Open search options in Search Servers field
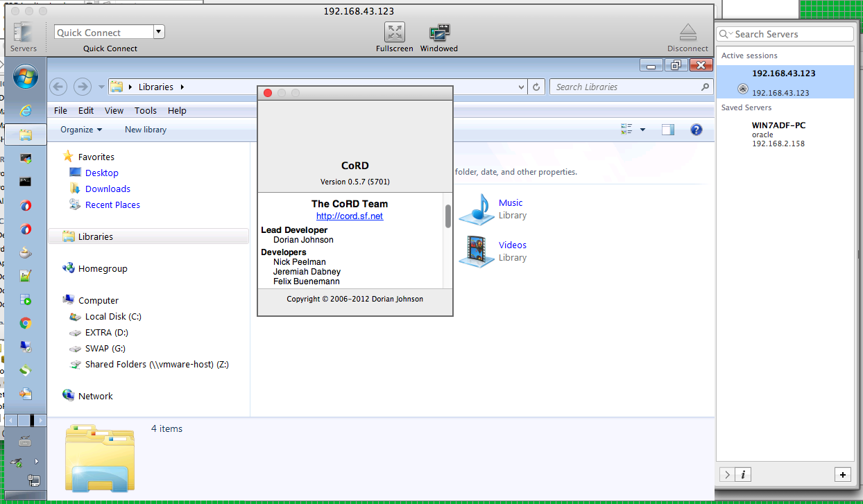Viewport: 863px width, 504px height. (726, 34)
